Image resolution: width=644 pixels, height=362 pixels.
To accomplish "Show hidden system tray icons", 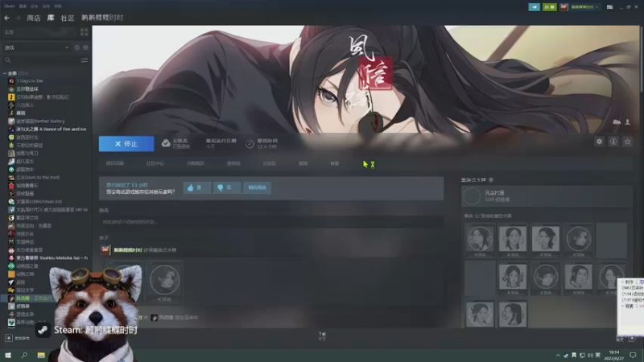I will 558,356.
